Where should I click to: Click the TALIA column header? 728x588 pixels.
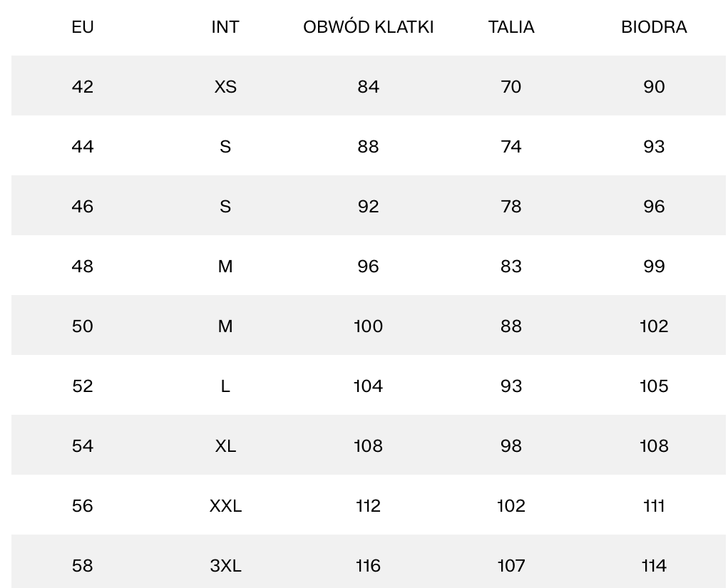pos(511,27)
